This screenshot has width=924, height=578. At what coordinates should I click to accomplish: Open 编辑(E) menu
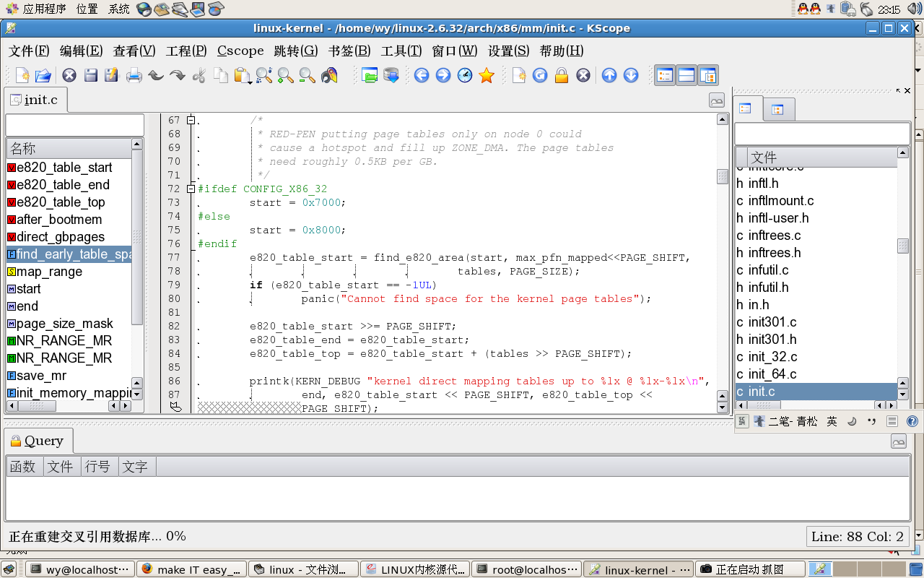click(81, 51)
